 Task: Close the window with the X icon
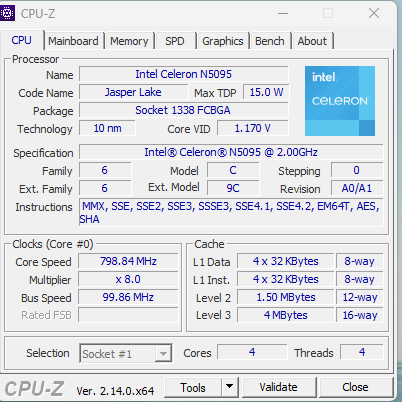pyautogui.click(x=374, y=13)
